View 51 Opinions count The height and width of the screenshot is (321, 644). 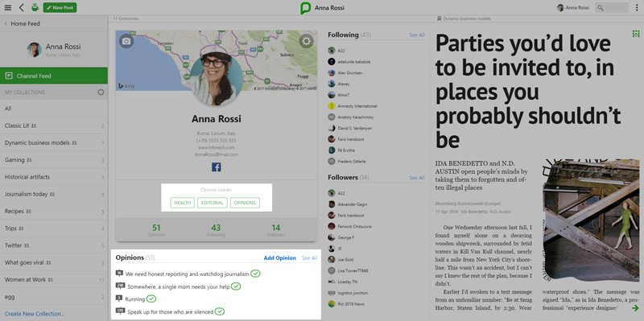156,230
